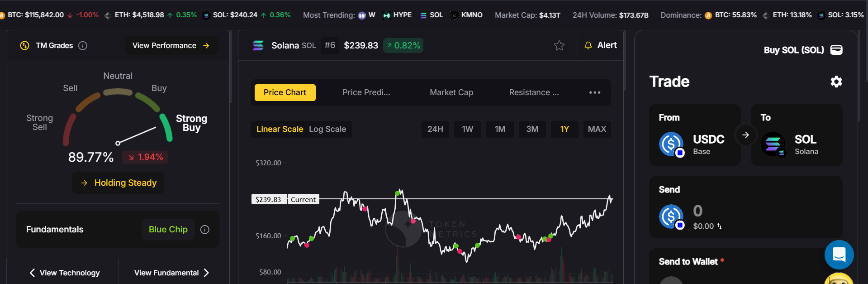The height and width of the screenshot is (284, 868).
Task: Click Buy SOL (SOL) link
Action: (x=794, y=50)
